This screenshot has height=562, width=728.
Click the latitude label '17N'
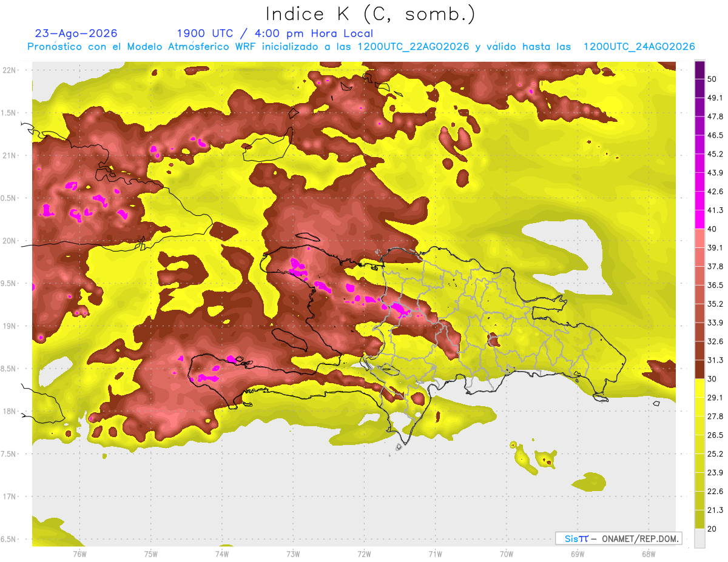tap(10, 497)
